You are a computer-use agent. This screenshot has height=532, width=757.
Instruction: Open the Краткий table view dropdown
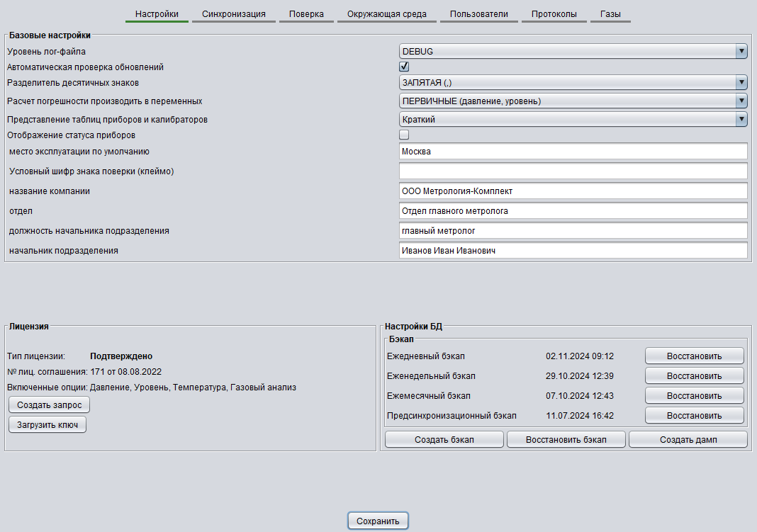[x=573, y=120]
